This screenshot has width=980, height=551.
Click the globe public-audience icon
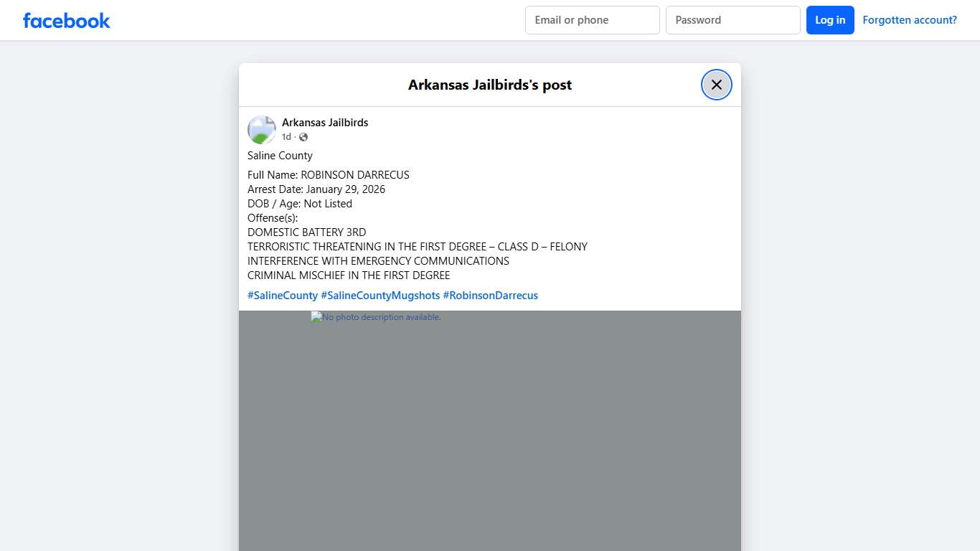coord(303,136)
